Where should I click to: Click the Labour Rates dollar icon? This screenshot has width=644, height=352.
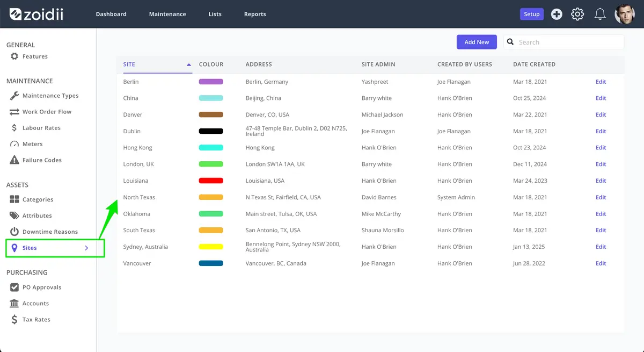[14, 128]
